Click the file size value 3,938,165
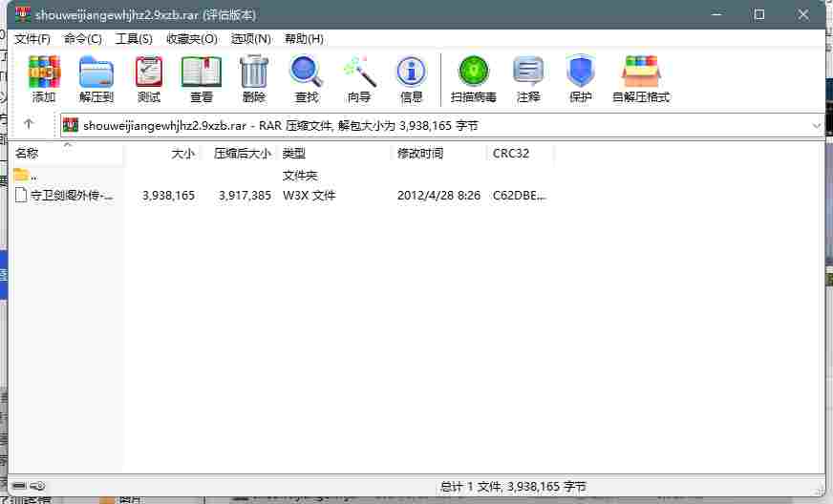 coord(168,196)
